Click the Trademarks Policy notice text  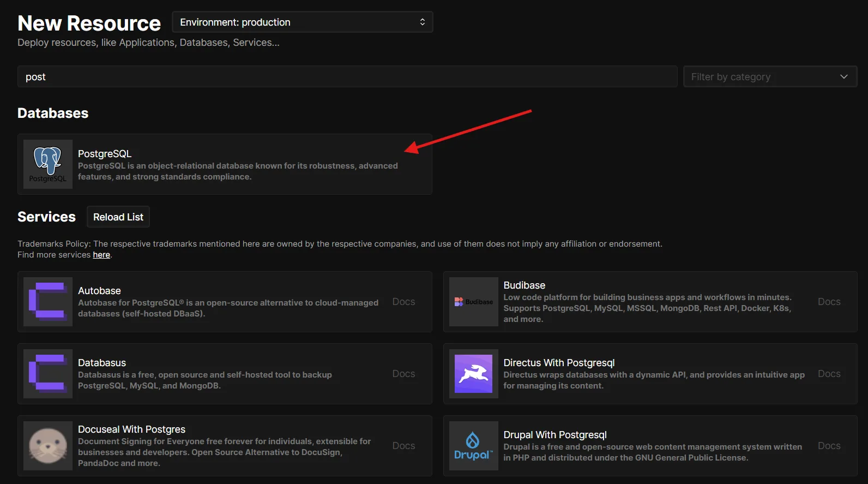click(x=340, y=244)
